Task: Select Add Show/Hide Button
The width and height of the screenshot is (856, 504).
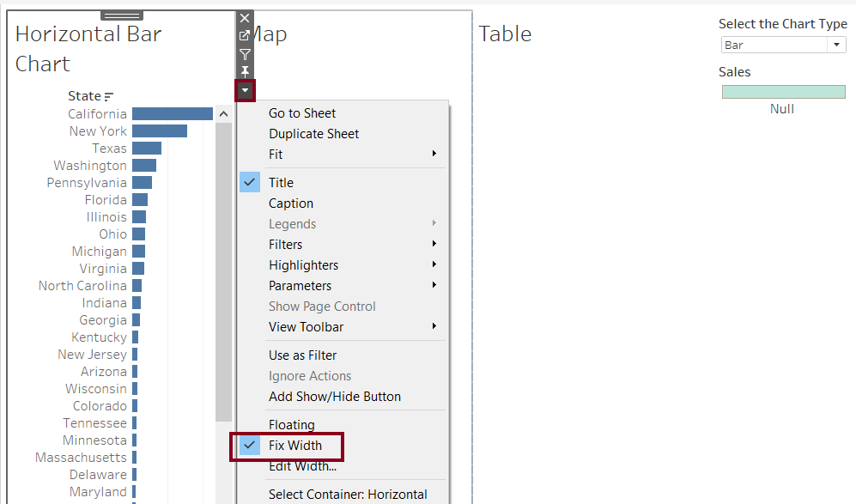Action: coord(334,397)
